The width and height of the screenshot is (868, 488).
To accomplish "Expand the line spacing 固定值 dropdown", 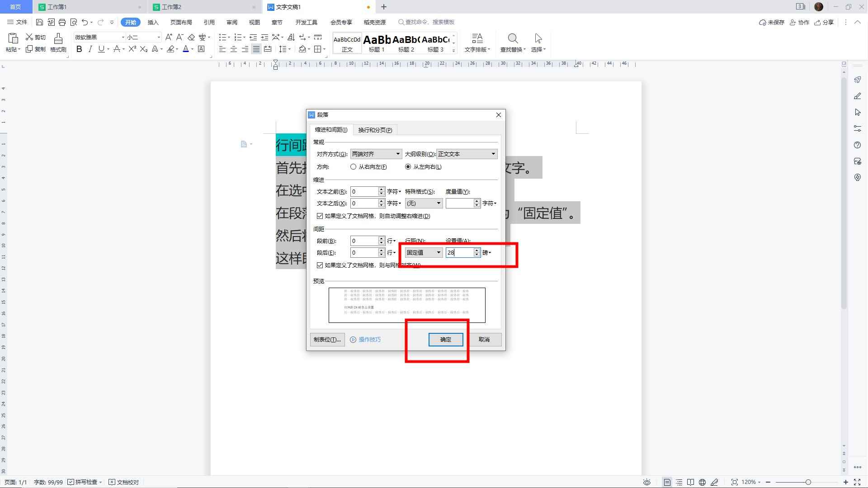I will [424, 253].
